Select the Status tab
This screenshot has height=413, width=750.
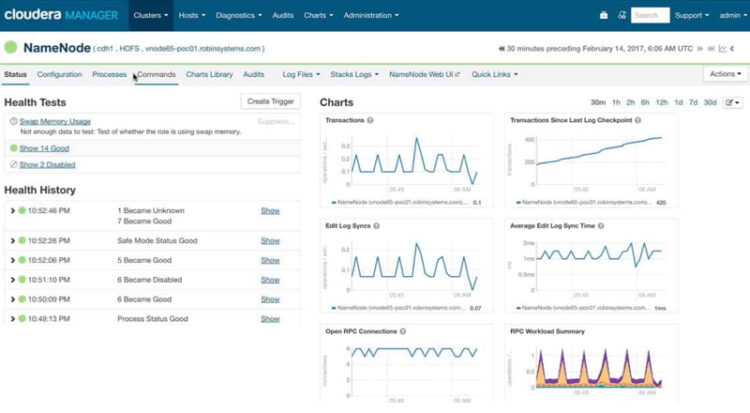coord(15,75)
